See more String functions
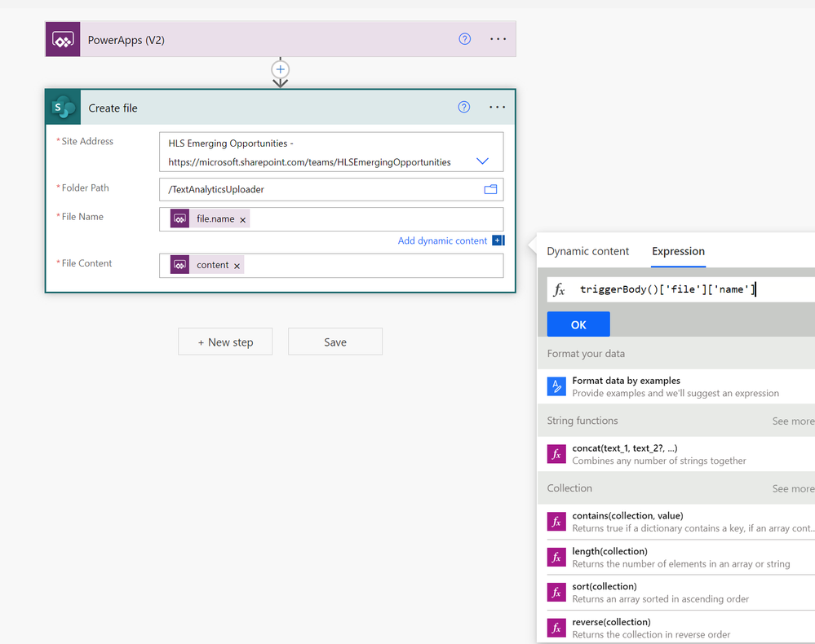 (793, 421)
